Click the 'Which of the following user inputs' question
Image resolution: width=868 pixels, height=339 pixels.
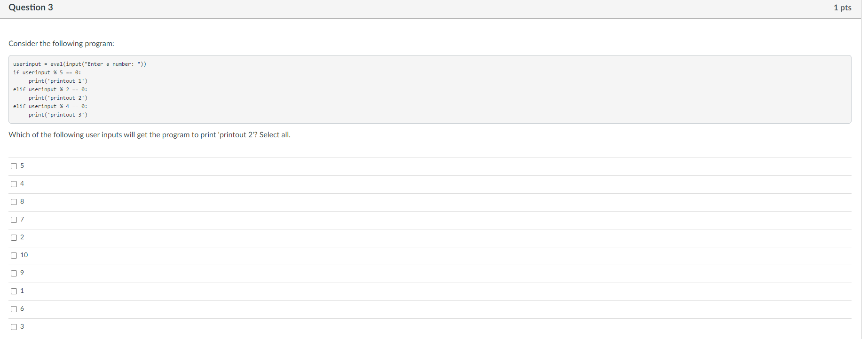(150, 135)
